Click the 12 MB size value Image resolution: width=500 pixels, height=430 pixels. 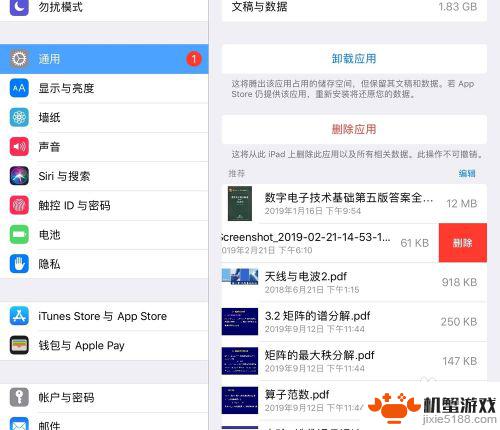tap(462, 203)
